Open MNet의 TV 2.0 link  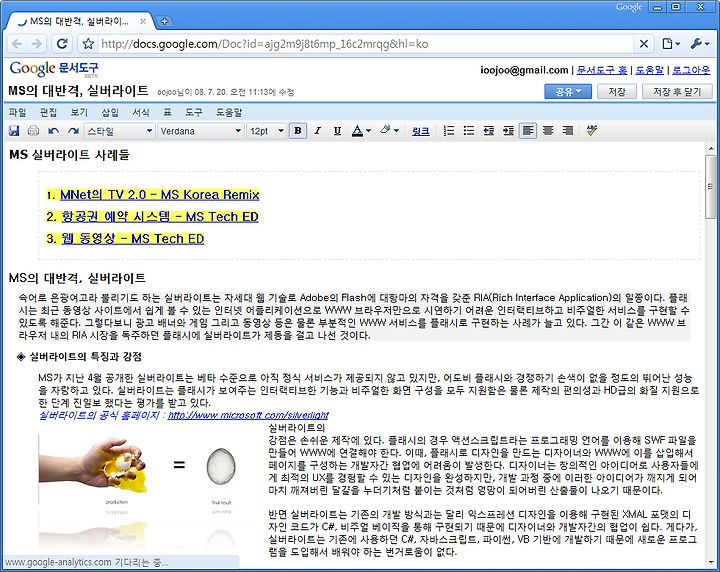[x=160, y=195]
